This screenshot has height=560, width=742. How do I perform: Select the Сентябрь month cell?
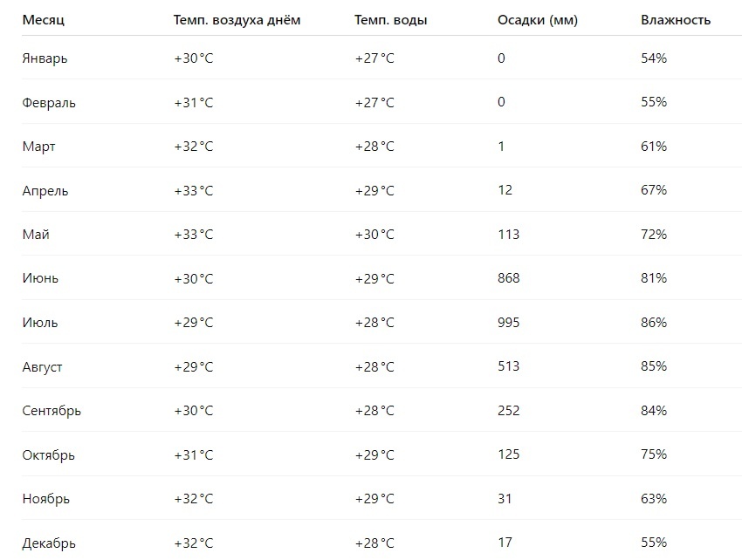click(52, 411)
